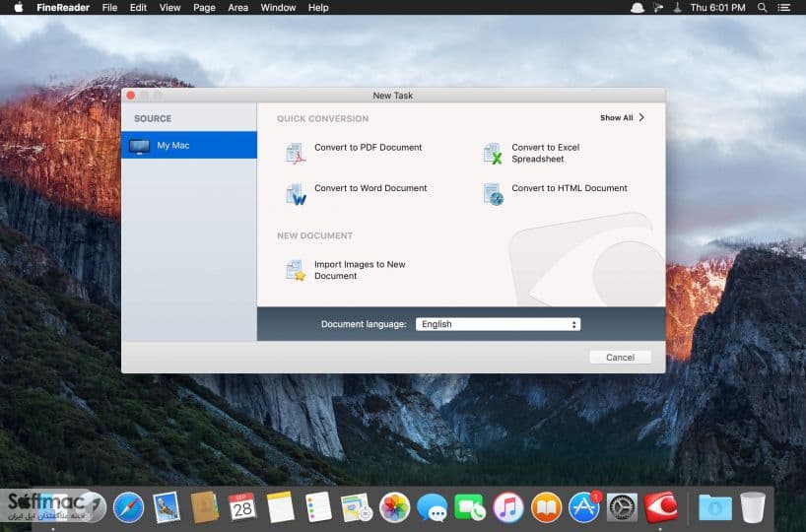Viewport: 806px width, 532px height.
Task: Click the Thu 6:01 PM clock in menu bar
Action: (x=717, y=8)
